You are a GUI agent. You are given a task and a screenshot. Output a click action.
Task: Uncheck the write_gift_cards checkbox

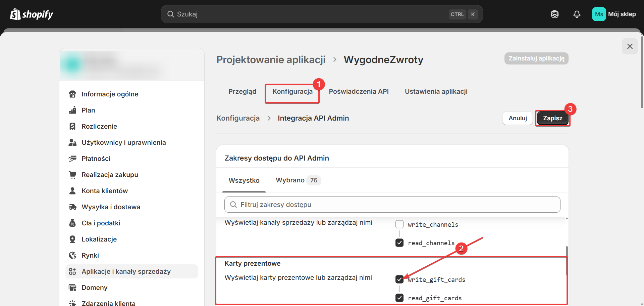399,279
